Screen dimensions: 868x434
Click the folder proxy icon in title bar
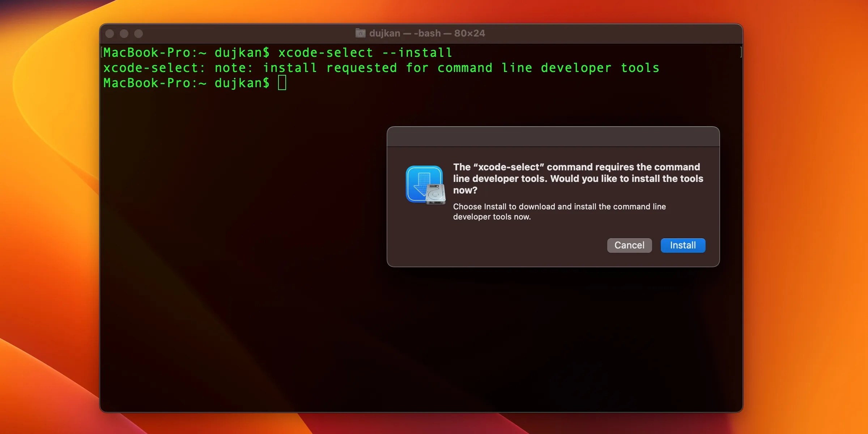360,33
